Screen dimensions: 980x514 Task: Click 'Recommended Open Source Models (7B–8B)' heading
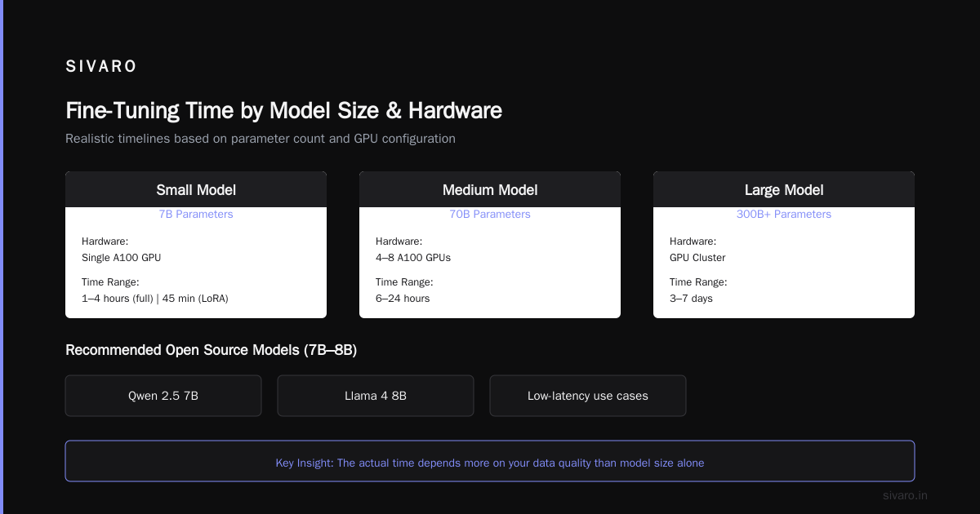(x=211, y=350)
